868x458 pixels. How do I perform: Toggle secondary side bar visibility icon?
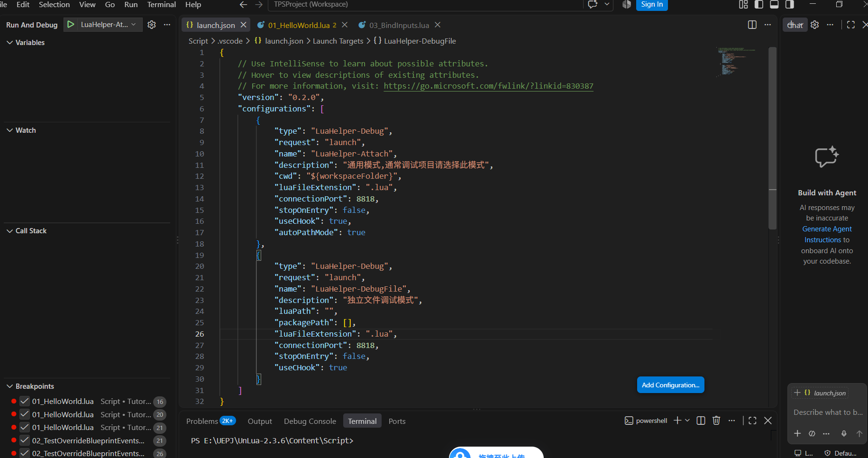click(x=789, y=5)
